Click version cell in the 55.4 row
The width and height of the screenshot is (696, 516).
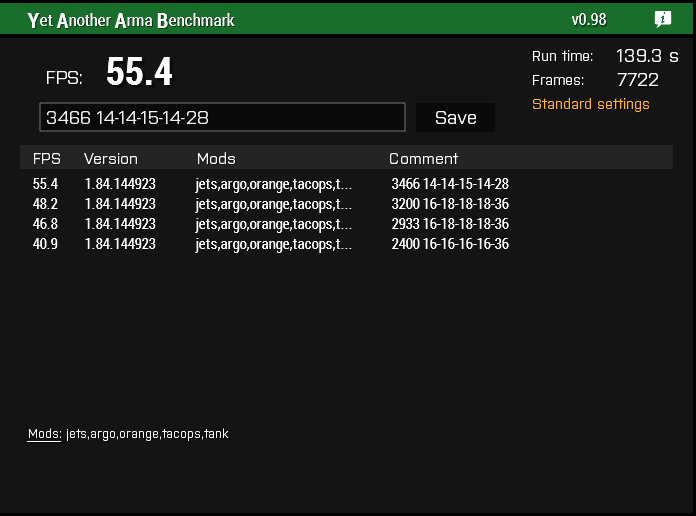[x=120, y=184]
